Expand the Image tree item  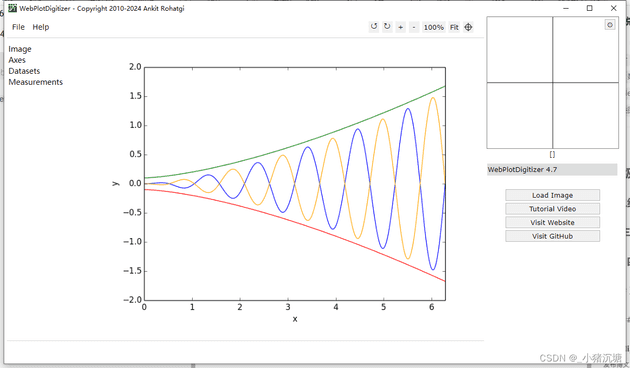20,49
